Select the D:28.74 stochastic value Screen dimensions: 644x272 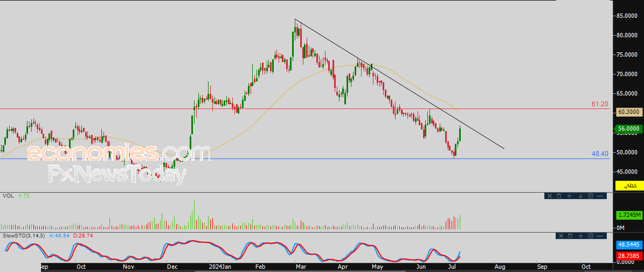(82, 236)
